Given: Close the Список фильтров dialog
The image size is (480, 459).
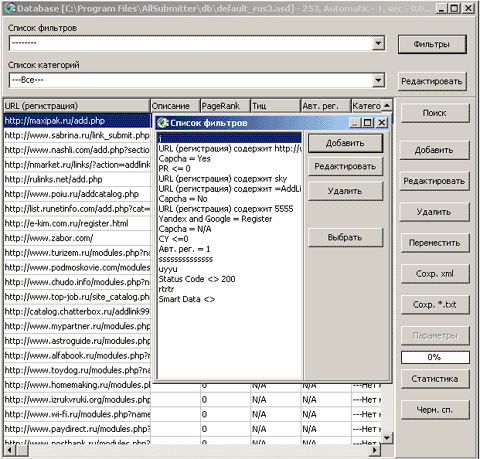Looking at the screenshot, I should pos(382,123).
